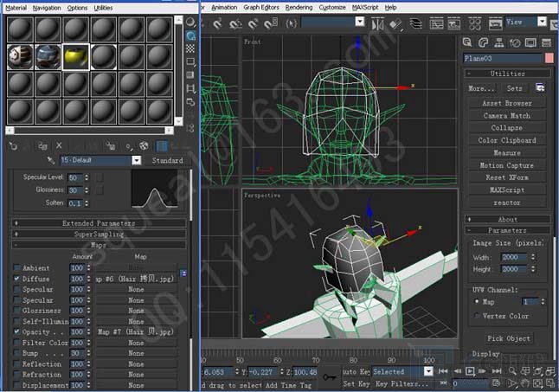
Task: Open the material editor Navigation menu
Action: point(47,8)
